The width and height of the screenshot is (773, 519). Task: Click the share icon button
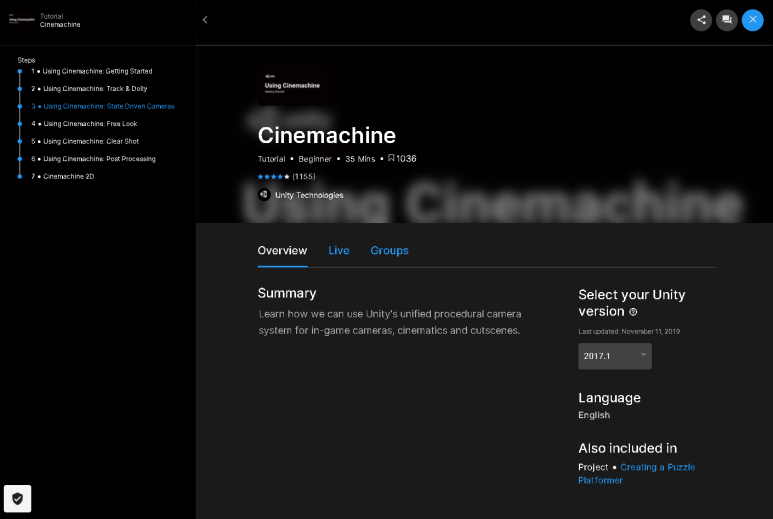point(701,20)
